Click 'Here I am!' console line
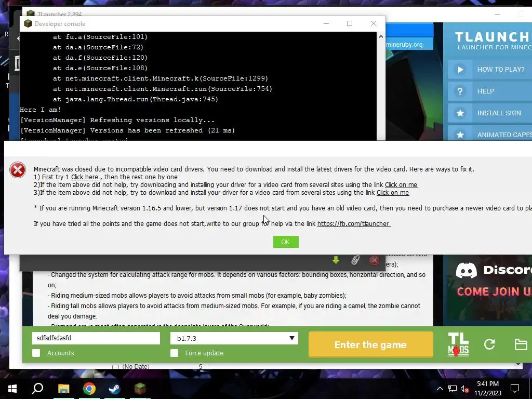The width and height of the screenshot is (532, 399). pos(41,110)
